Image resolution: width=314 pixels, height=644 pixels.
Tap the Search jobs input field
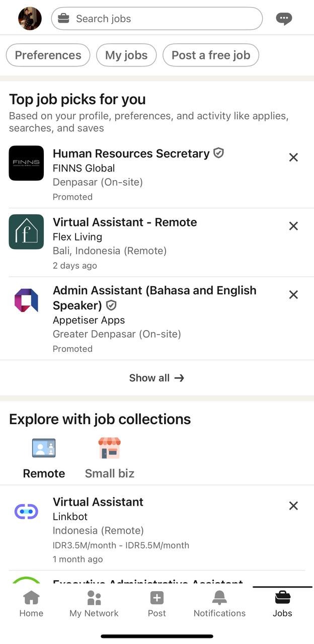pyautogui.click(x=156, y=18)
